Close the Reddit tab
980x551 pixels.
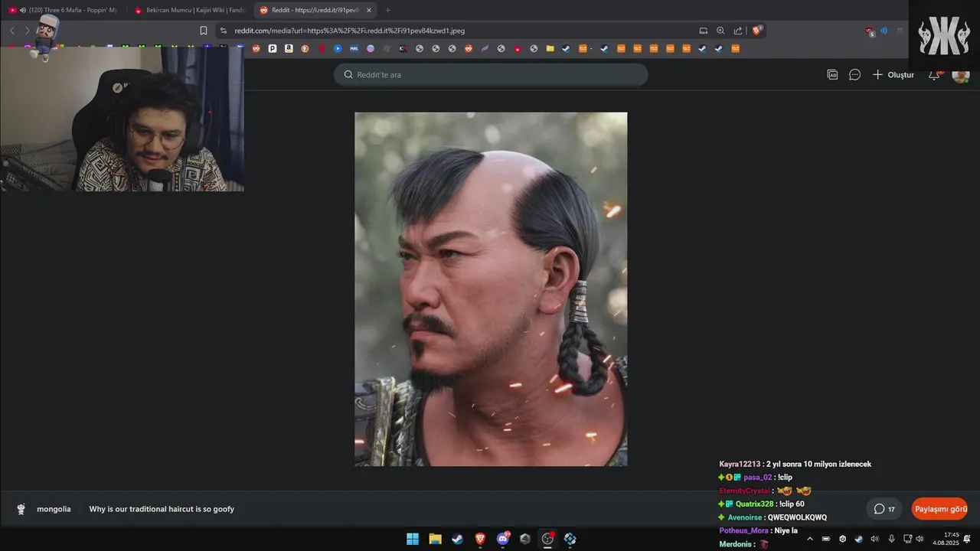(x=369, y=10)
